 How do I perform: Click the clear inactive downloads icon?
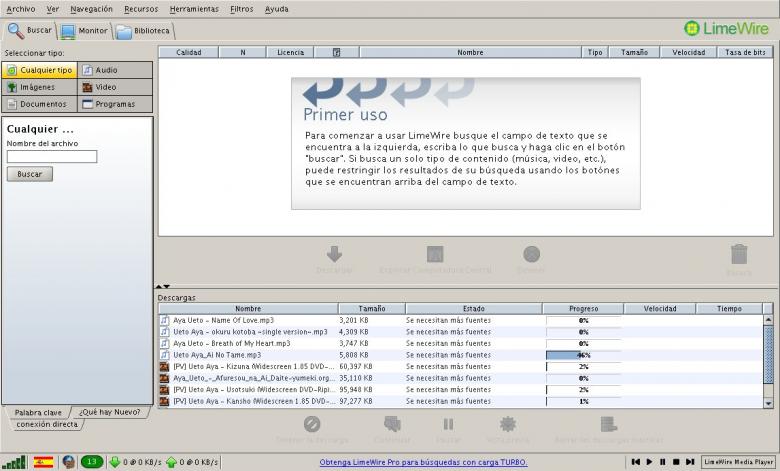(608, 424)
